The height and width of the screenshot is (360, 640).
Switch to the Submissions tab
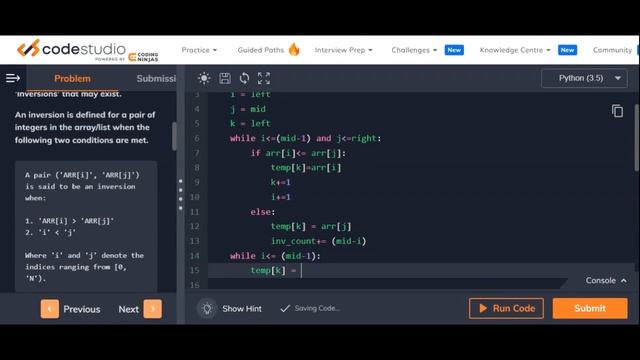[x=156, y=78]
